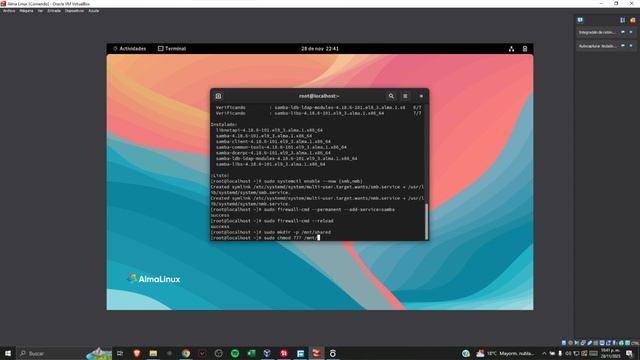Open the Ver menu

(x=40, y=11)
